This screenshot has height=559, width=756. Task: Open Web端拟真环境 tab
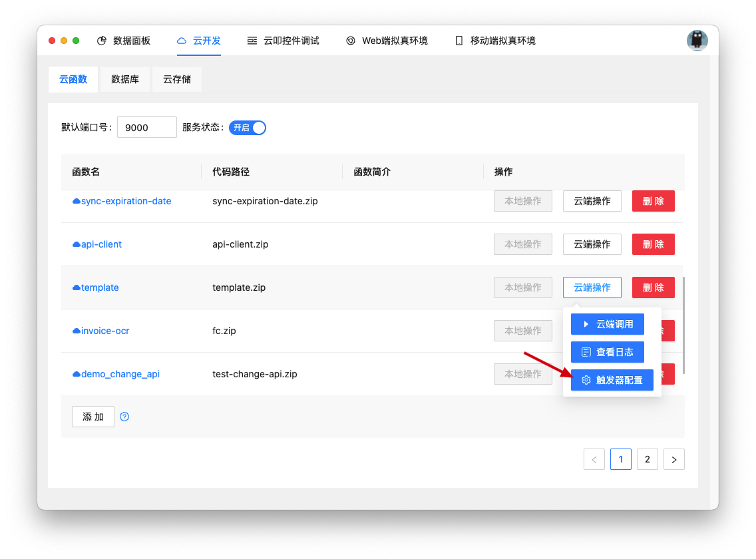point(387,41)
